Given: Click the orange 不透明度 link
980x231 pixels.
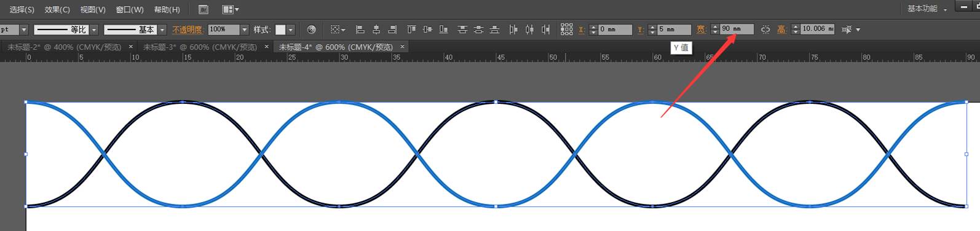Looking at the screenshot, I should (x=188, y=29).
